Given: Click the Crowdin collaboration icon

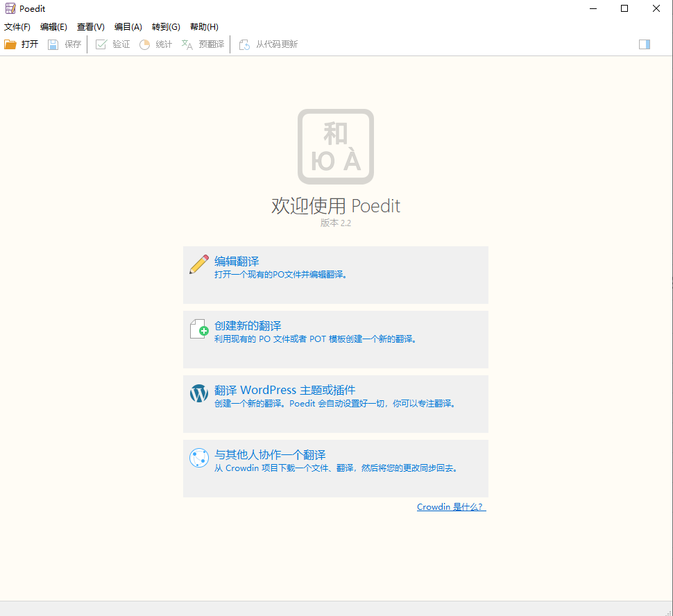Looking at the screenshot, I should [199, 458].
